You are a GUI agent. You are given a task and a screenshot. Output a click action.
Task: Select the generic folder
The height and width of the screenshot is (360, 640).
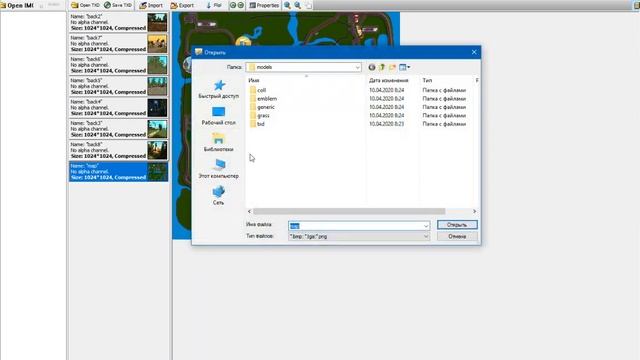262,107
